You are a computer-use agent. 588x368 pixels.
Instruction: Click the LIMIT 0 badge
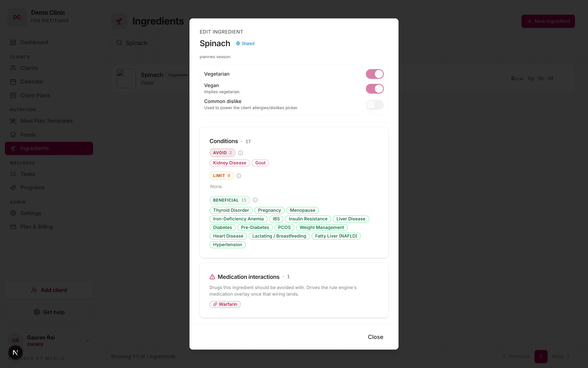[221, 176]
